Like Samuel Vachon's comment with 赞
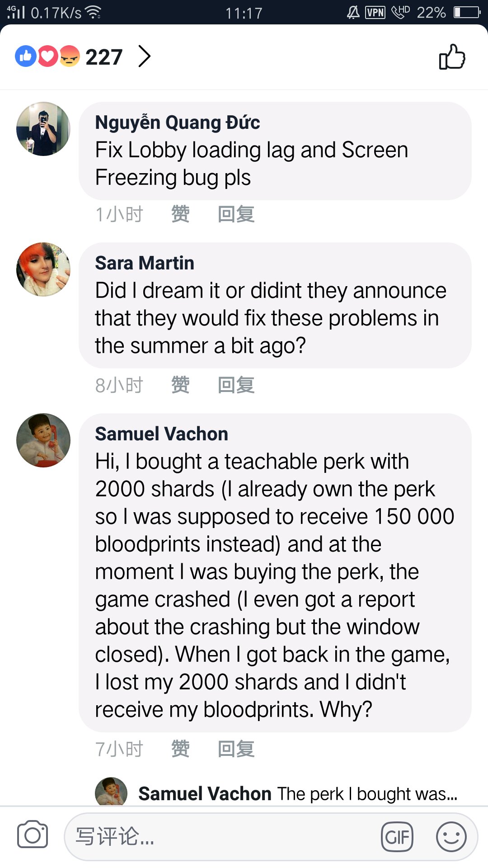 (180, 749)
